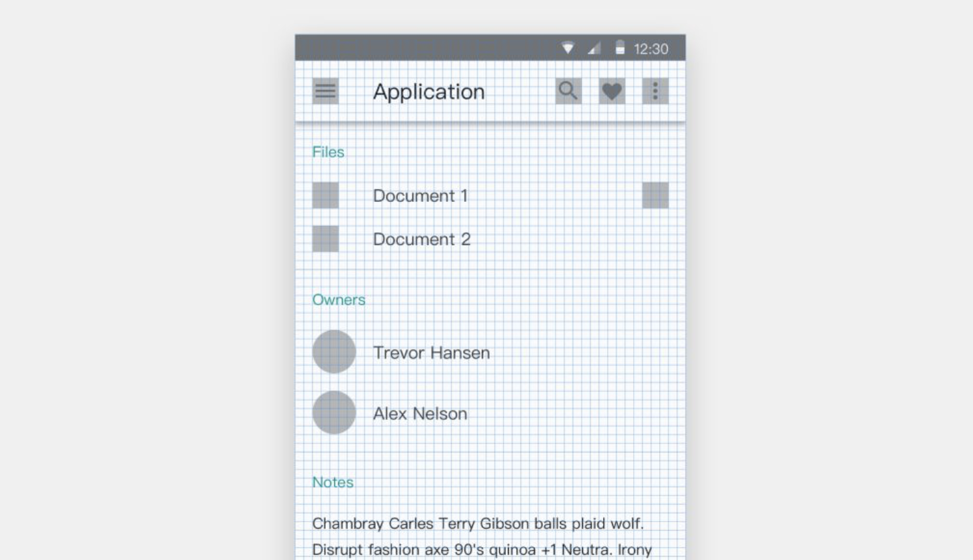Screen dimensions: 973x560
Task: Click the Owners section header
Action: (339, 300)
